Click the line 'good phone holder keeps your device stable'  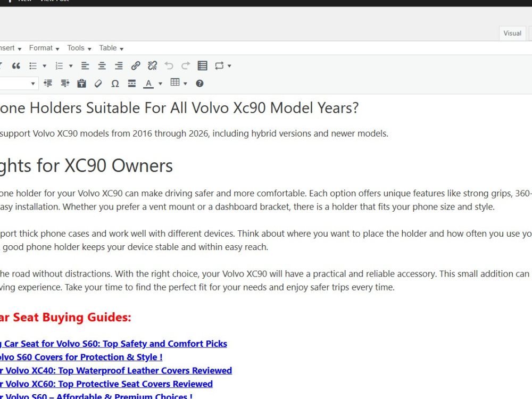tap(135, 247)
